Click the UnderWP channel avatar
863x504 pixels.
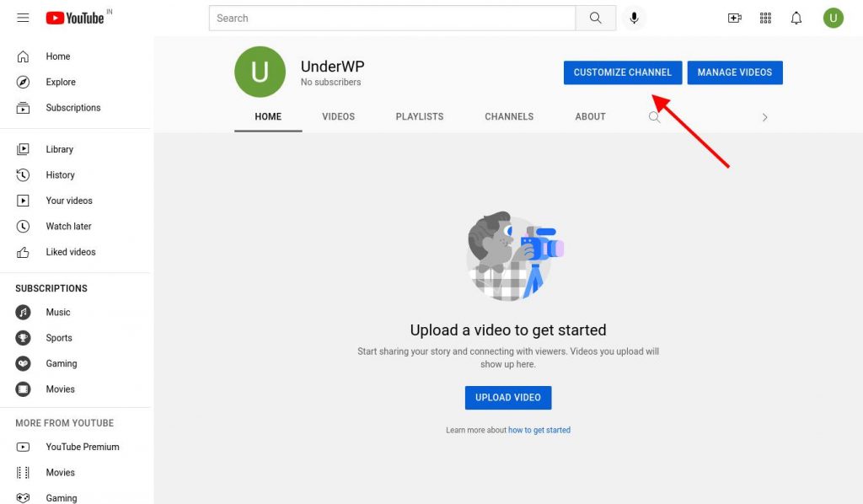point(260,72)
